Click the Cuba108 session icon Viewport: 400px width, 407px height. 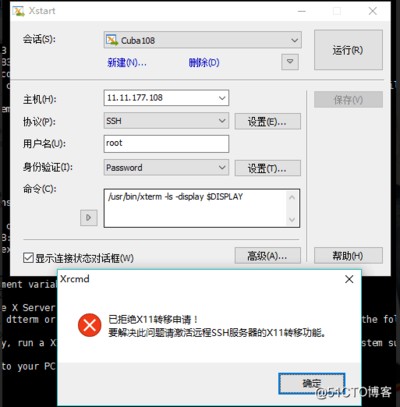pos(112,40)
